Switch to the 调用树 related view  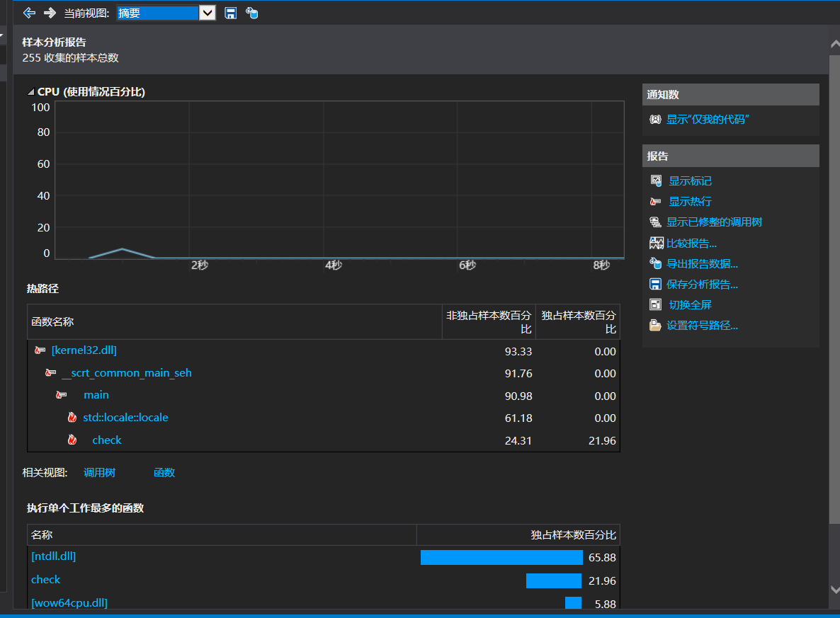click(x=100, y=472)
